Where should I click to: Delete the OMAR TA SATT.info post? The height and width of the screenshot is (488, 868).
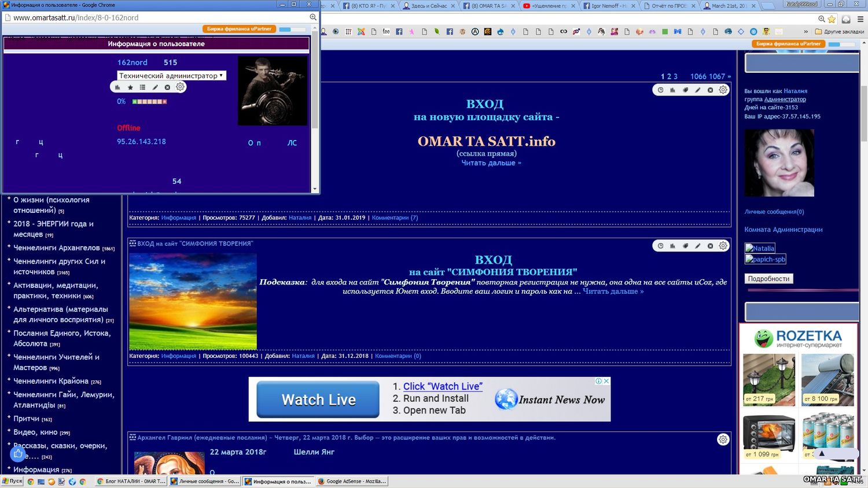(710, 90)
